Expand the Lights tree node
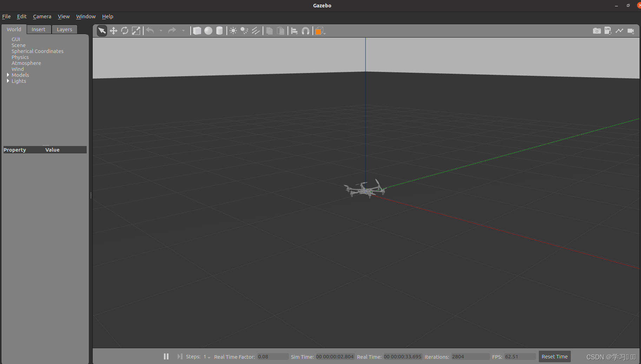 pyautogui.click(x=8, y=81)
